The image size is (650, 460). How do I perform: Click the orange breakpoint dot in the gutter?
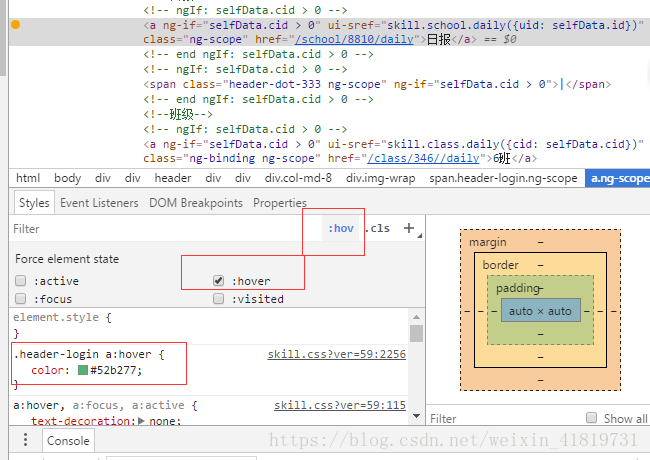click(15, 24)
